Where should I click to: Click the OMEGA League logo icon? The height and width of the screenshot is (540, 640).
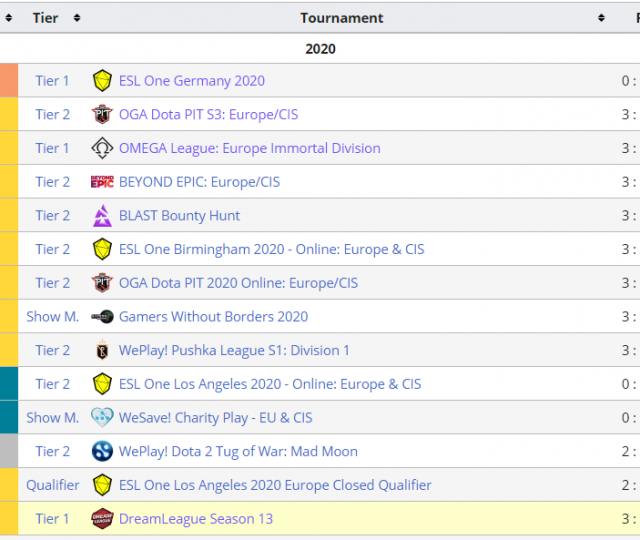(102, 148)
